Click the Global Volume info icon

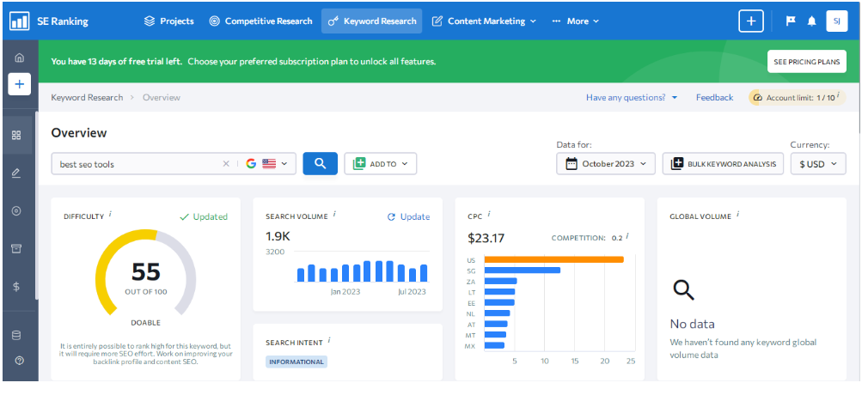tap(738, 214)
